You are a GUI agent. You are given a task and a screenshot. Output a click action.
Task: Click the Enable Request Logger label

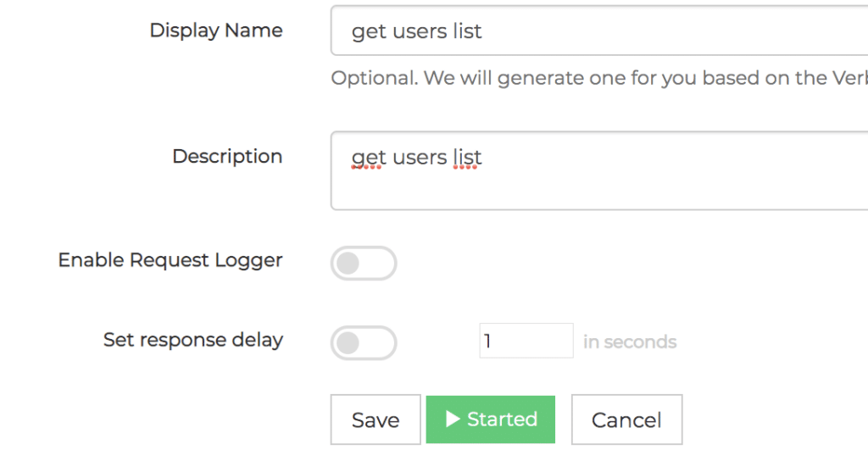click(170, 260)
